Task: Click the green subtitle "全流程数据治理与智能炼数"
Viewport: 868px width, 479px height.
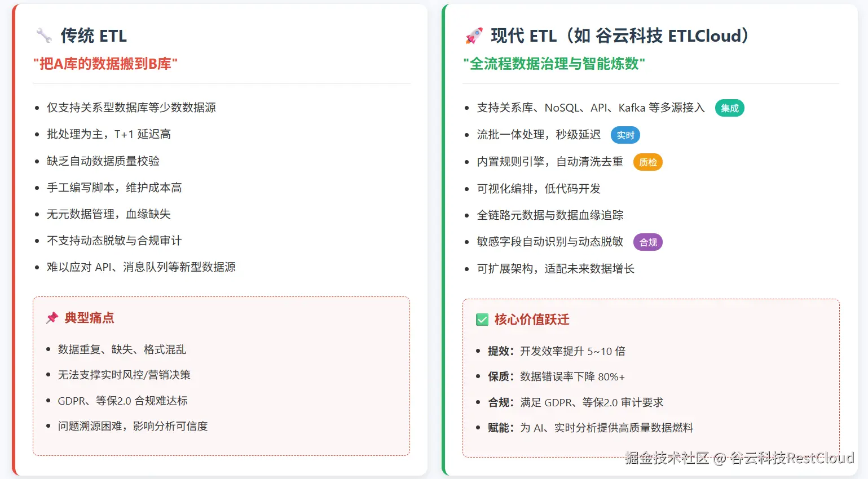Action: 554,64
